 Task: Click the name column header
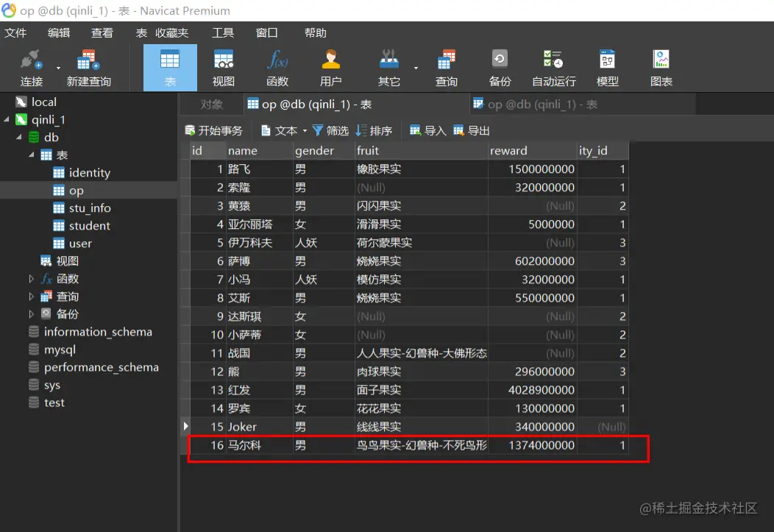[x=259, y=151]
